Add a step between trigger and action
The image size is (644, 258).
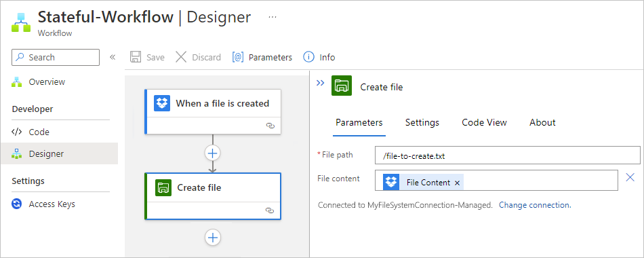[212, 153]
